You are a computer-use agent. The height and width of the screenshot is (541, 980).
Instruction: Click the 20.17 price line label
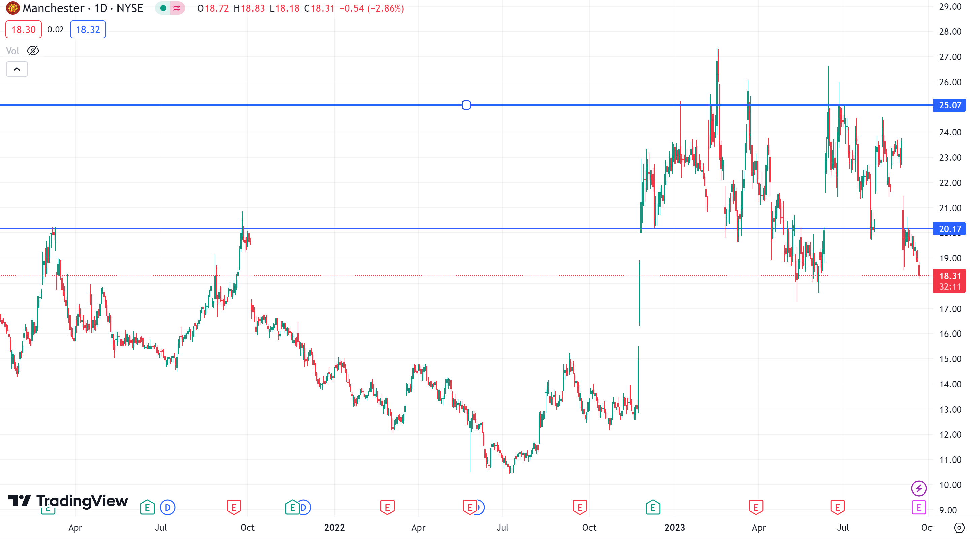(950, 229)
